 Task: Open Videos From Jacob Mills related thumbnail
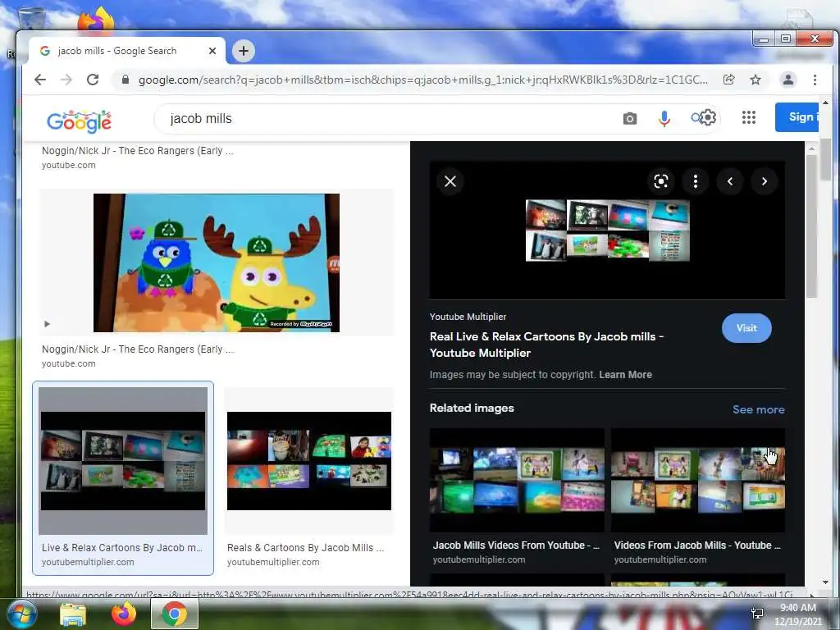point(698,479)
